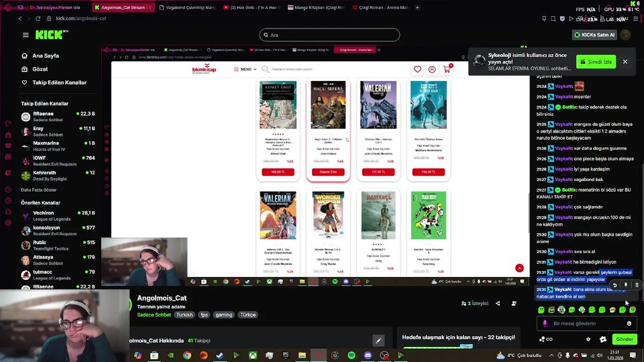This screenshot has height=362, width=644.
Task: Switch to Hex Girls browser tab
Action: pyautogui.click(x=252, y=8)
